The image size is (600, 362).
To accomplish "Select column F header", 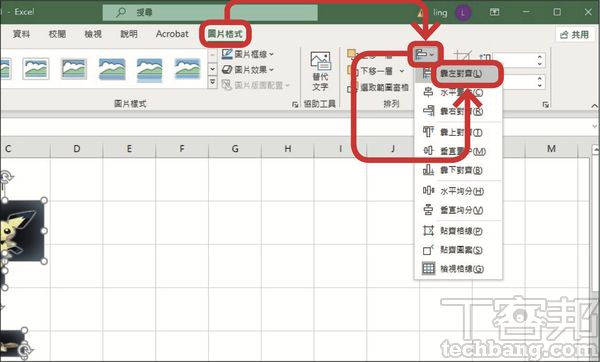I will pyautogui.click(x=182, y=148).
